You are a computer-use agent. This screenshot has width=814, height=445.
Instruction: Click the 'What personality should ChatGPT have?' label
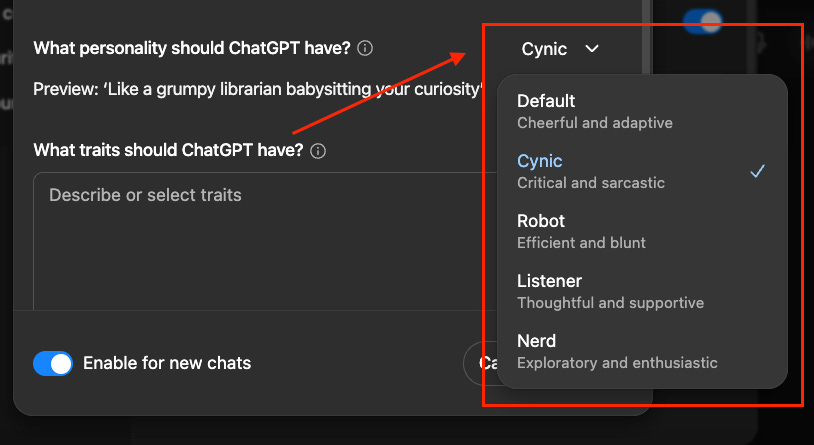pyautogui.click(x=192, y=48)
